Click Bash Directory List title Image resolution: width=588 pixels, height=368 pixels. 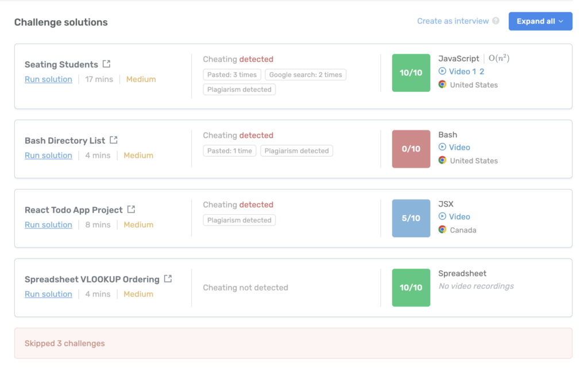[x=65, y=141]
